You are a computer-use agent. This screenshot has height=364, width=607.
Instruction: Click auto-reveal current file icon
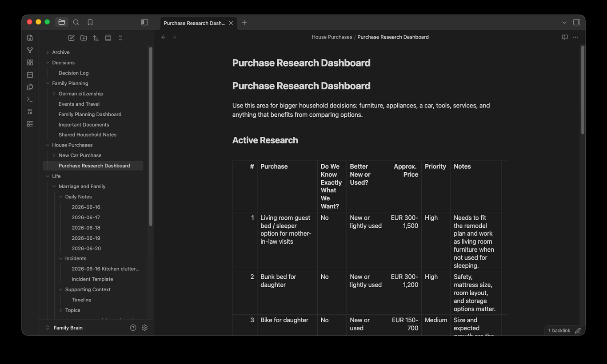click(108, 38)
